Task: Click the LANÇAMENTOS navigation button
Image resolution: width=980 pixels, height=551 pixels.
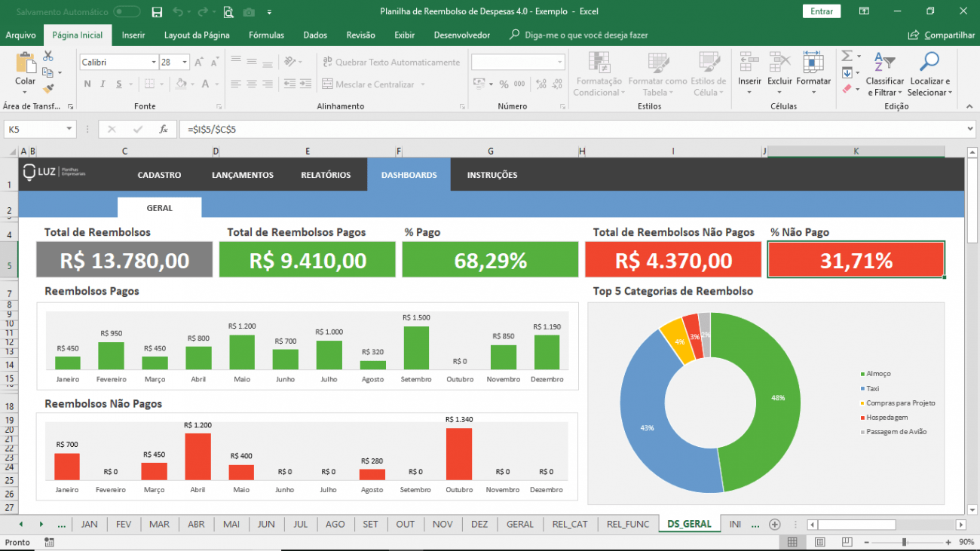Action: [x=243, y=175]
